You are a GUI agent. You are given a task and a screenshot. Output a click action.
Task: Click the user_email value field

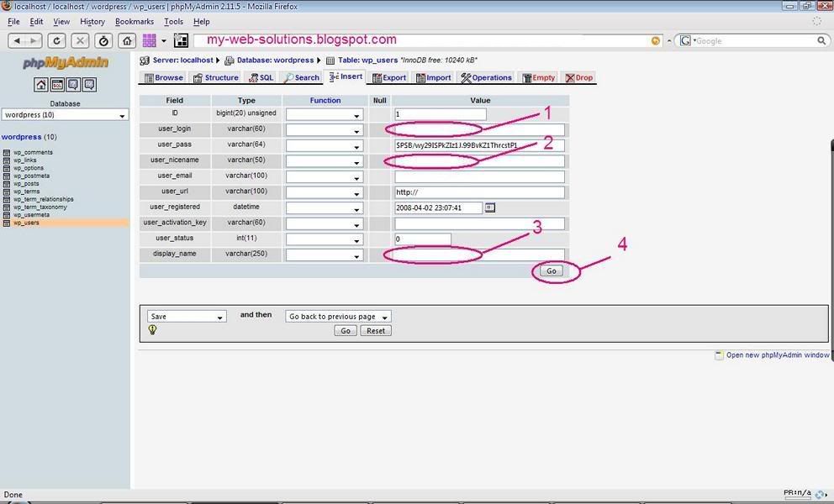pos(479,176)
